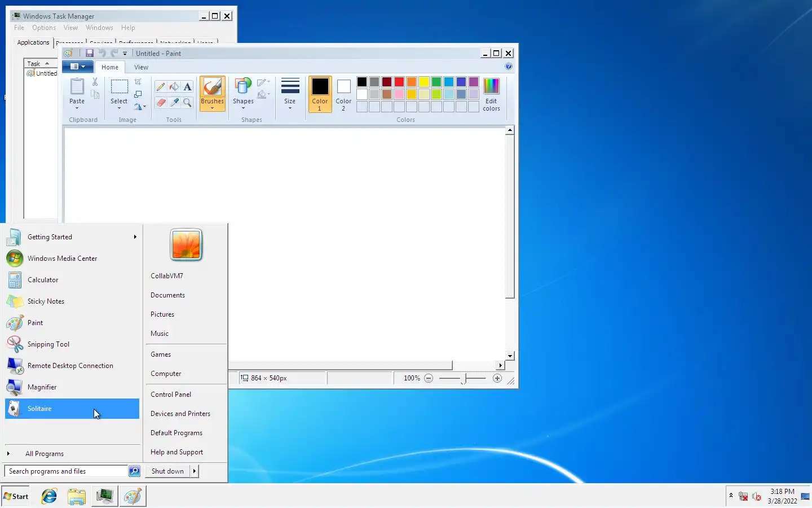Open the Edit colors dialog
The width and height of the screenshot is (812, 508).
pos(491,94)
